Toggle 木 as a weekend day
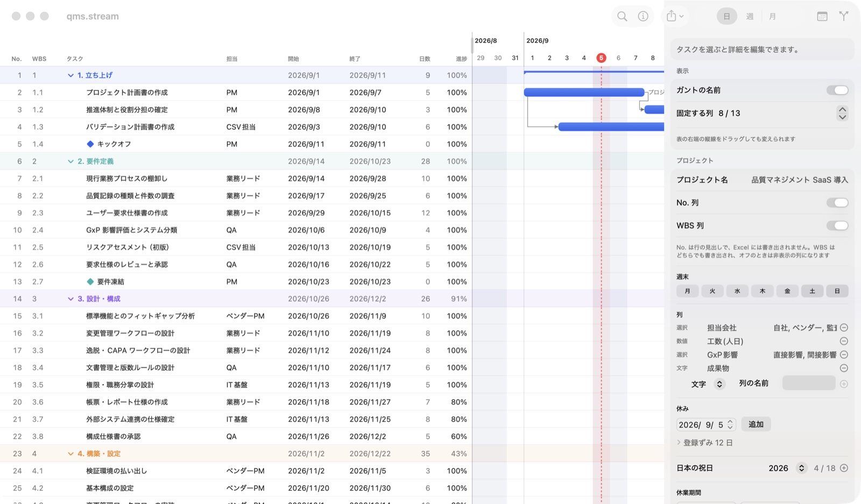 (763, 291)
